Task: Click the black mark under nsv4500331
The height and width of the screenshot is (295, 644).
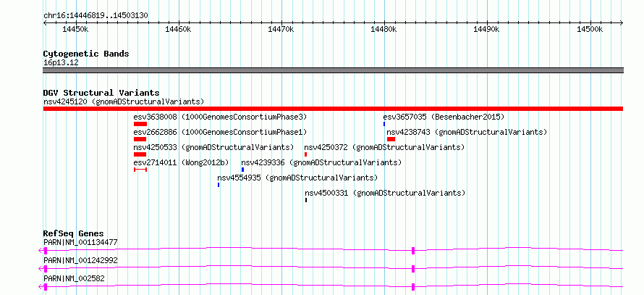Action: coord(306,200)
